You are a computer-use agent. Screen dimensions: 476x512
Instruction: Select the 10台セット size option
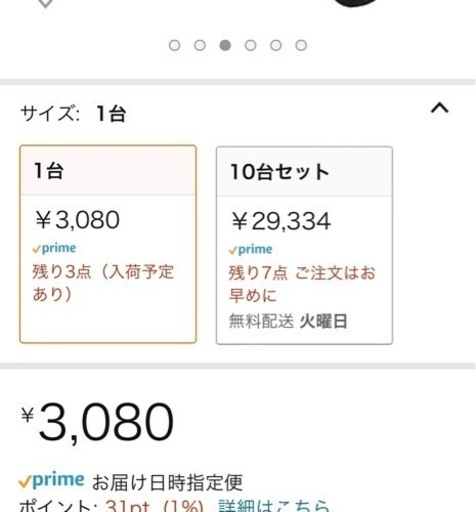304,245
